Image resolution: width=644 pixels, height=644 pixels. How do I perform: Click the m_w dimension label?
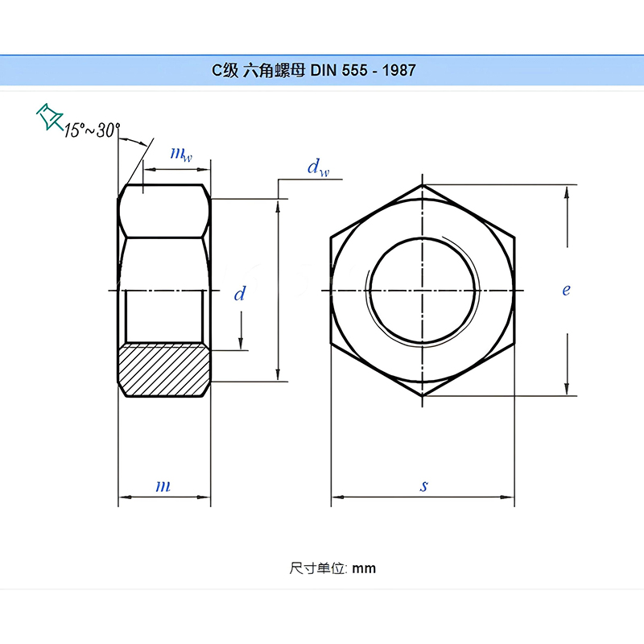coord(181,154)
